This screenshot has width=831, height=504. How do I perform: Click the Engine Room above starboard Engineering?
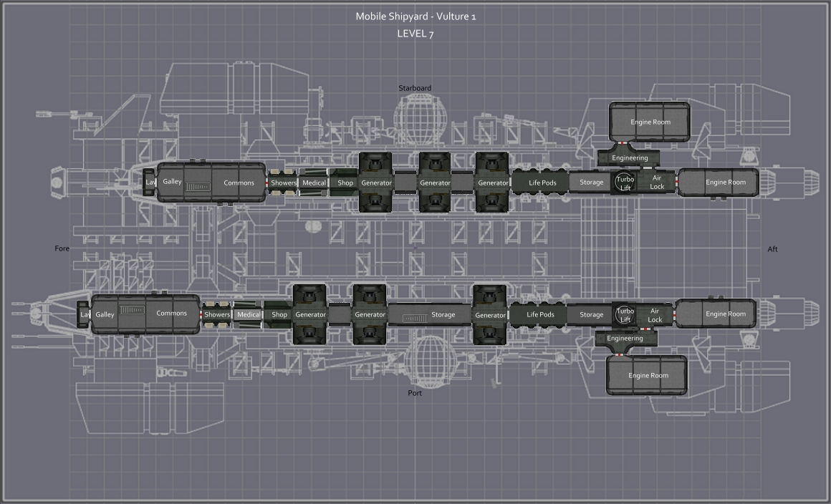650,122
